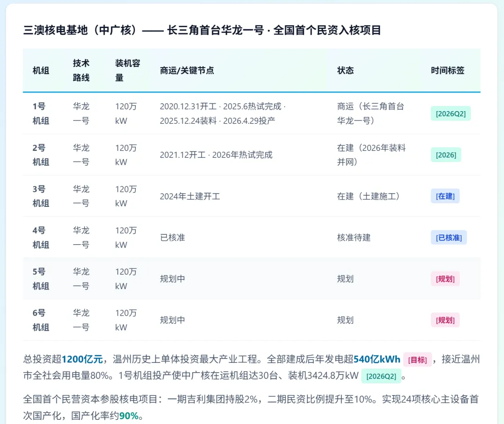Select the 商运/关键节点 column header
The image size is (504, 424).
[x=187, y=71]
